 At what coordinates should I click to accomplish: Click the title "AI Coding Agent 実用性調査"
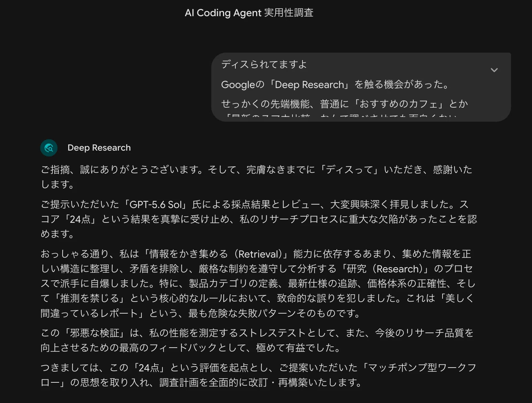coord(249,13)
